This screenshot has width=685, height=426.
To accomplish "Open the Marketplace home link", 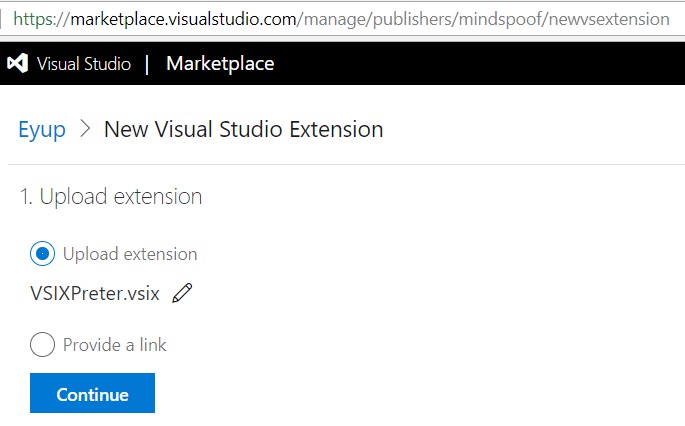I will [220, 64].
